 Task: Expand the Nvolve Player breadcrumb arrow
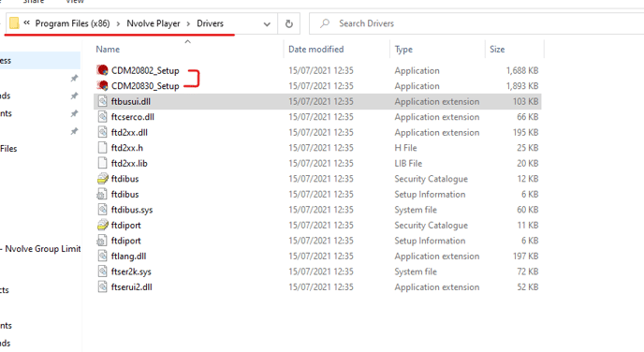188,23
